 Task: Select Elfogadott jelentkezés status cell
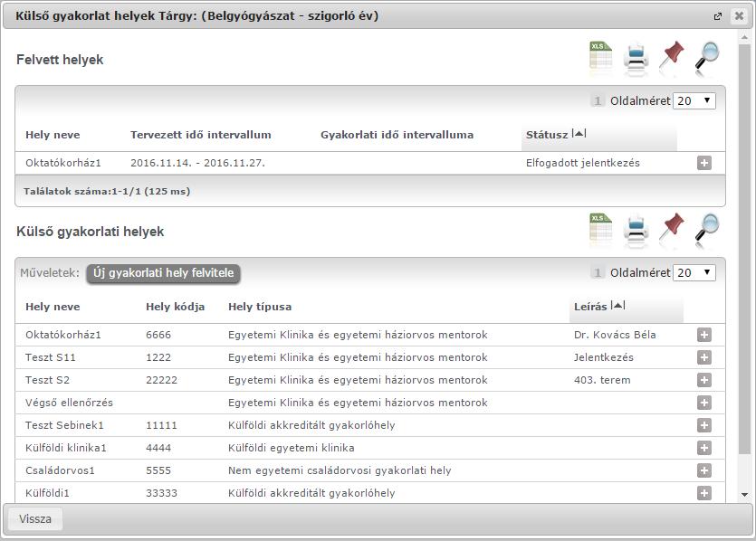(x=583, y=163)
